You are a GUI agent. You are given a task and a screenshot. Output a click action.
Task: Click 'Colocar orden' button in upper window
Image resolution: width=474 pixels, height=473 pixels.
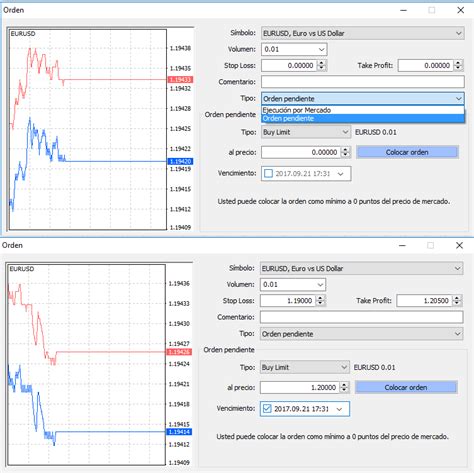407,152
